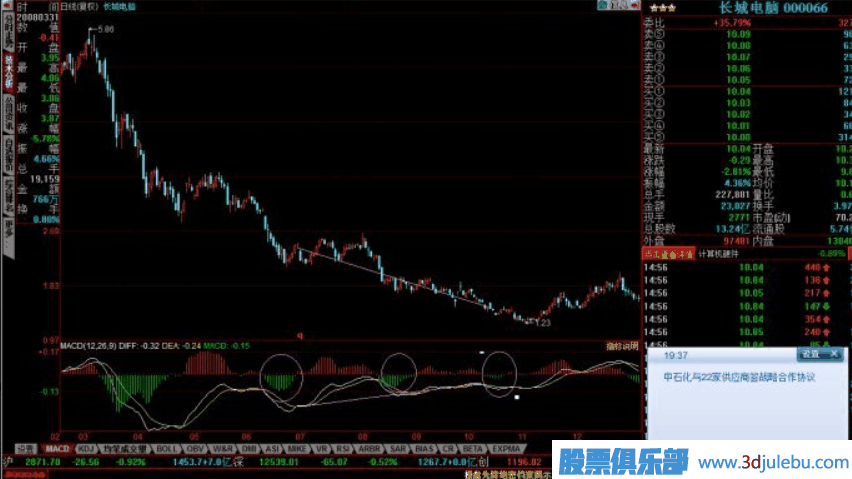
Task: Switch to the SAR indicator tab
Action: point(398,449)
